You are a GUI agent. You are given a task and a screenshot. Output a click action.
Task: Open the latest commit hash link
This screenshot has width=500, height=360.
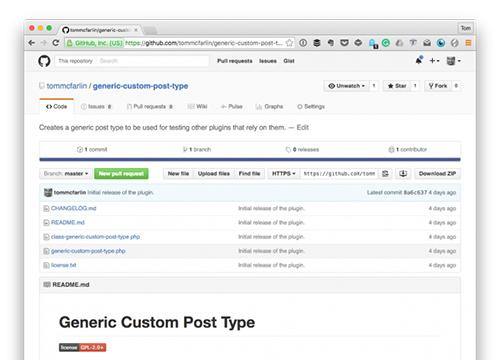pos(415,192)
